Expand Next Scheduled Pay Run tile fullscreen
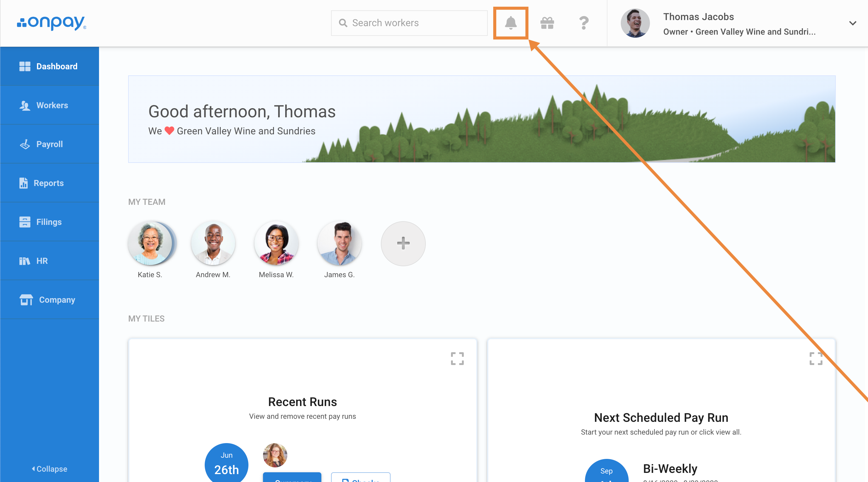Viewport: 868px width, 482px height. pyautogui.click(x=815, y=358)
